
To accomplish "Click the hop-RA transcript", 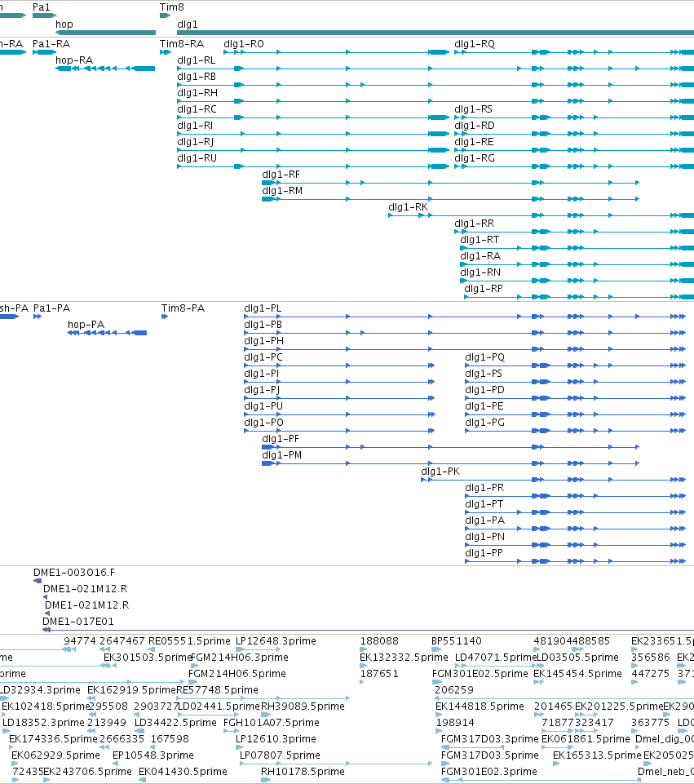I will pyautogui.click(x=105, y=69).
